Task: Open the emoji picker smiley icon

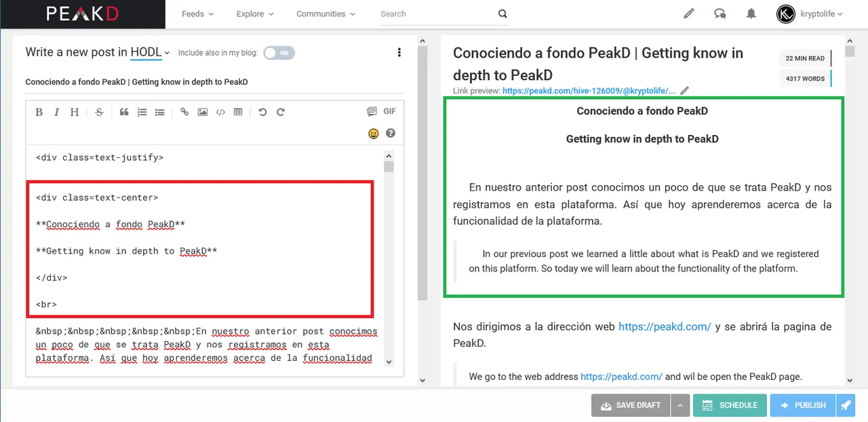Action: point(373,134)
